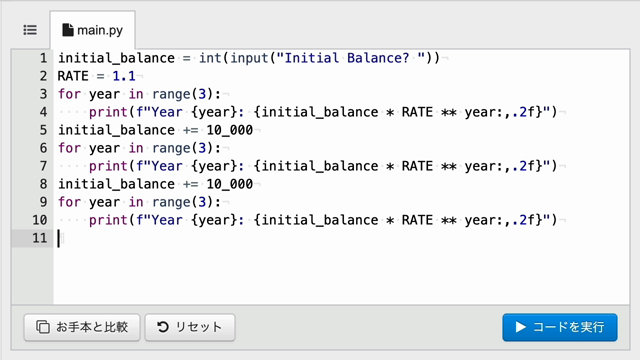This screenshot has height=360, width=640.
Task: Click the print statement on line 4
Action: click(x=323, y=112)
